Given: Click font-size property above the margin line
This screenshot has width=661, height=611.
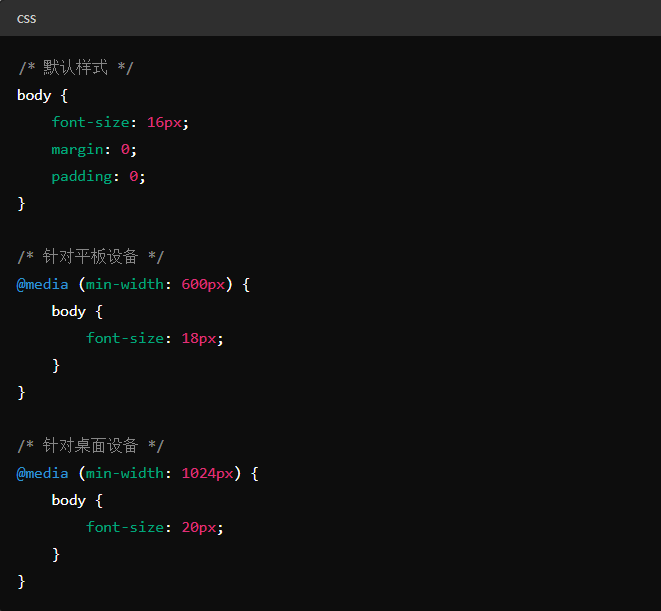Looking at the screenshot, I should 90,122.
